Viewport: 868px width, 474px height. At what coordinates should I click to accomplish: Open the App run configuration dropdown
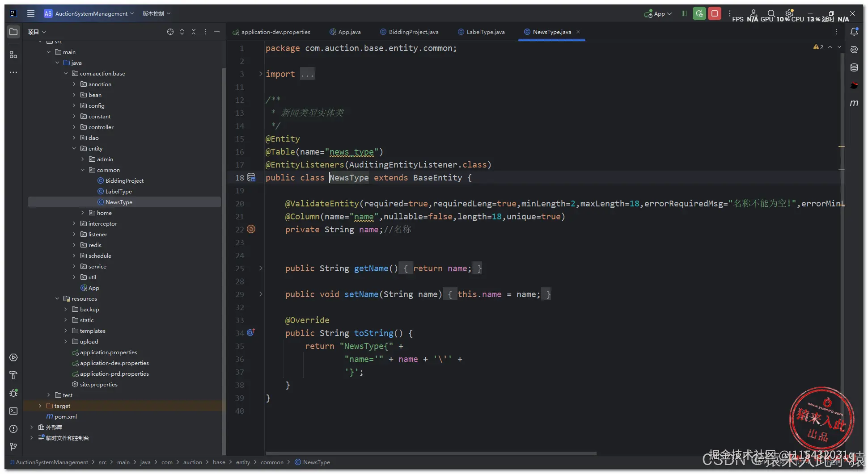point(658,14)
